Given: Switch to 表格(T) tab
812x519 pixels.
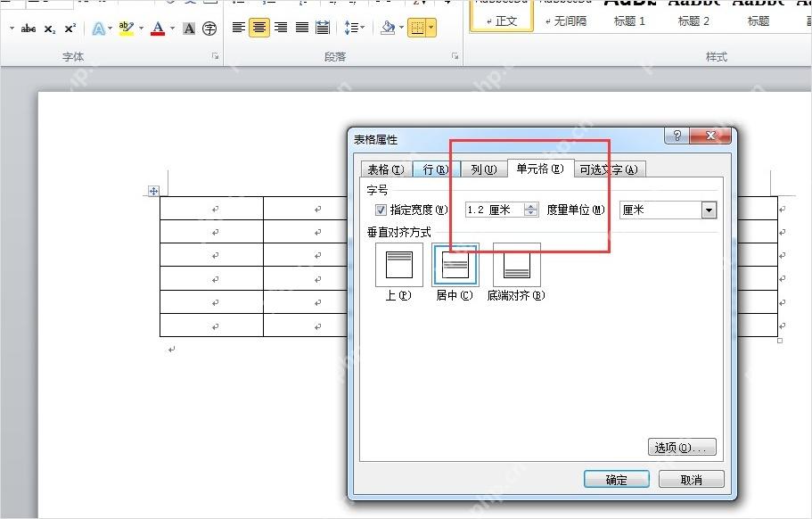Looking at the screenshot, I should click(386, 169).
